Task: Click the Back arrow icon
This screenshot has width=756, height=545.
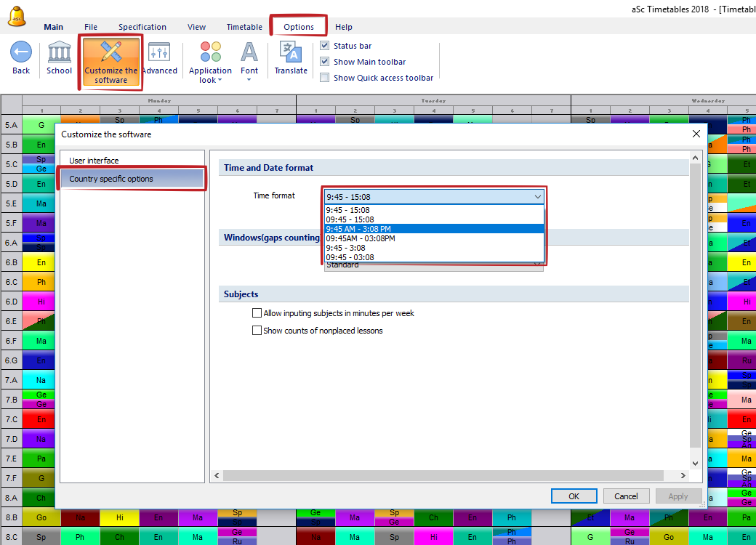Action: 21,52
